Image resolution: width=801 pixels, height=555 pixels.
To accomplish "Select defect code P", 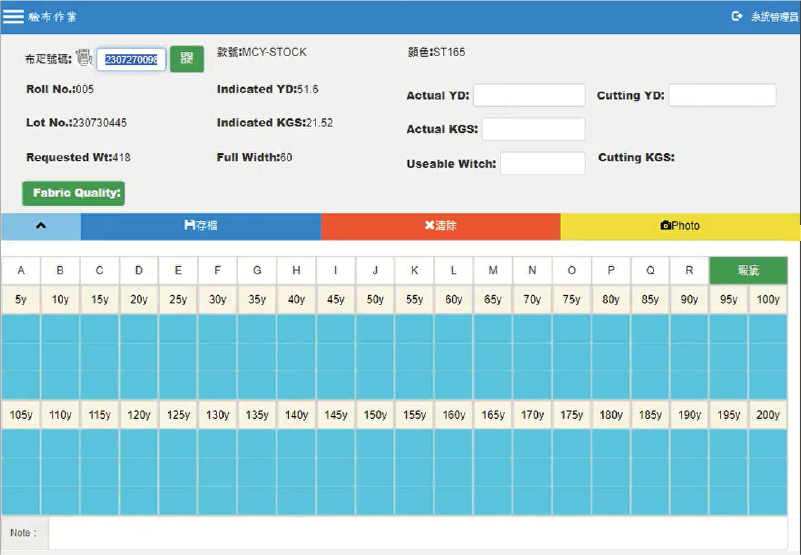I will click(611, 270).
